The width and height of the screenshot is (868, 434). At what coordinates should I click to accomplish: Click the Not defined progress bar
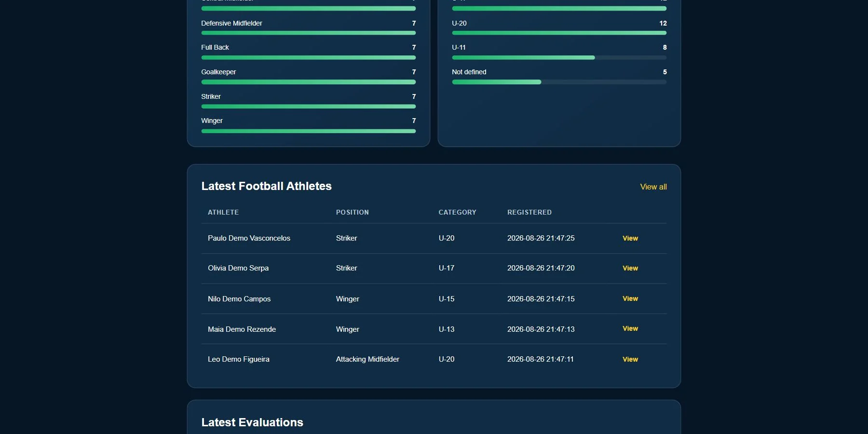click(559, 82)
